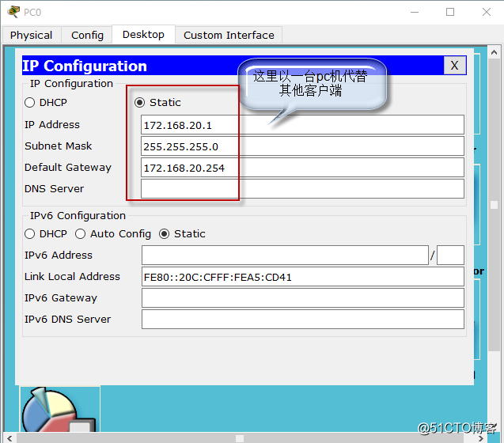The image size is (504, 443).
Task: Focus the IPv6 Address input field
Action: tap(285, 256)
